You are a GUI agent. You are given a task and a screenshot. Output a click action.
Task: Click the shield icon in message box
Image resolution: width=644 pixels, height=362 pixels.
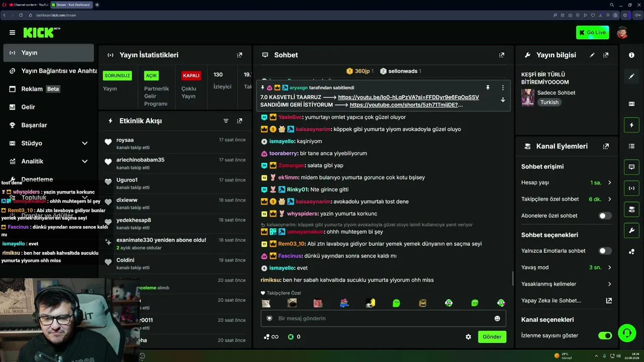[x=269, y=318]
